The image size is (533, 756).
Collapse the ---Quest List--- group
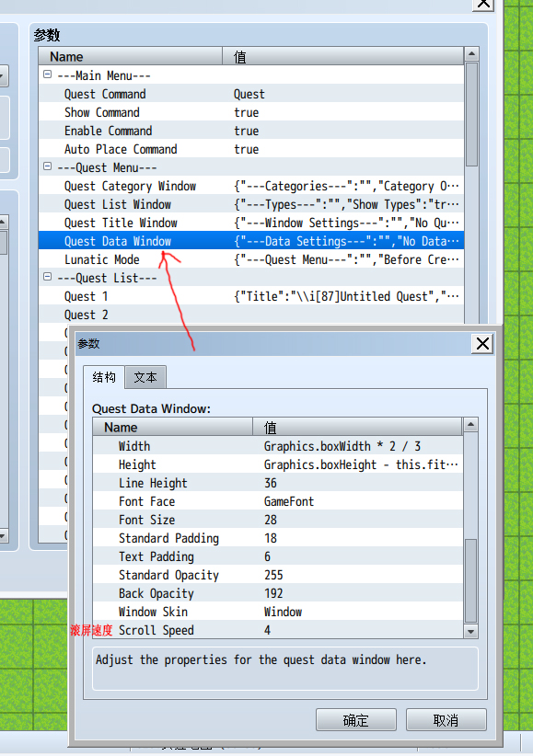47,277
